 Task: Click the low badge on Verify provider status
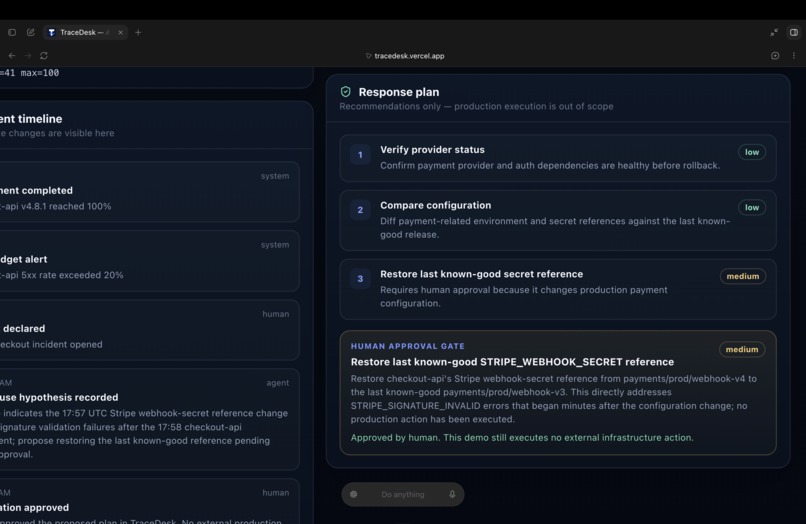752,152
